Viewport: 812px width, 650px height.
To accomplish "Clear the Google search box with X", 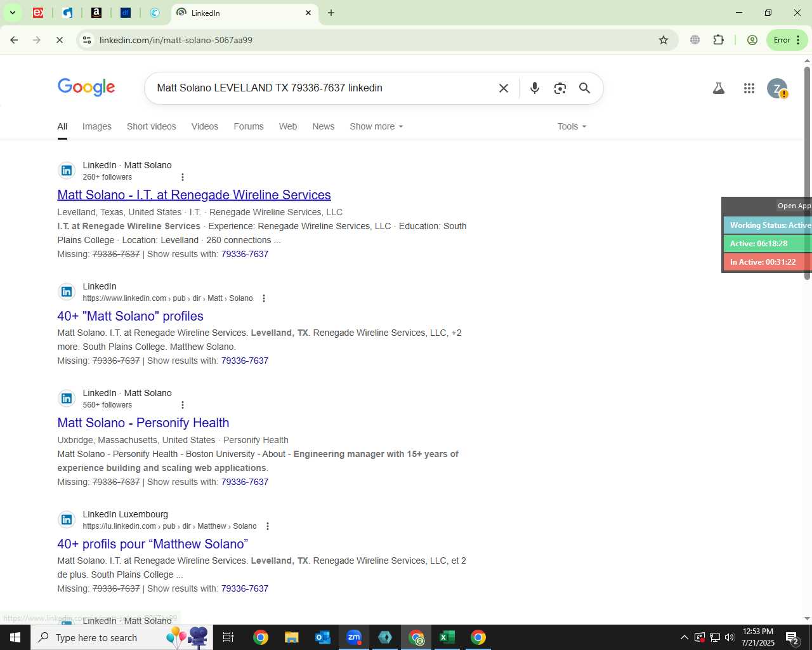I will pos(504,88).
